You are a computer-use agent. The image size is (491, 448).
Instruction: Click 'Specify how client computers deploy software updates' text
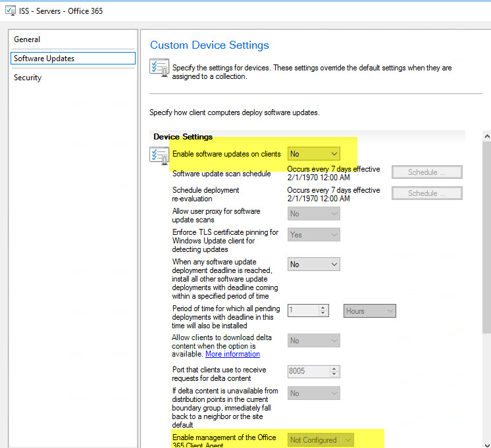click(234, 112)
